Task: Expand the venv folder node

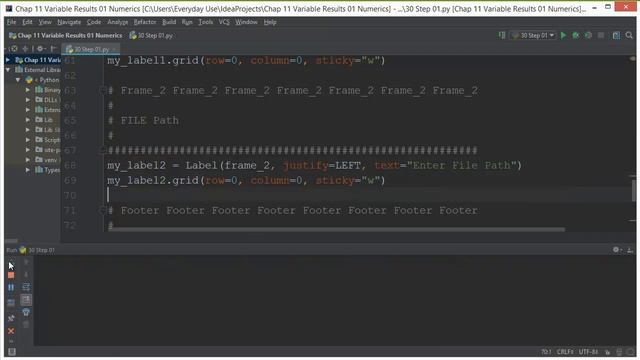Action: pyautogui.click(x=28, y=160)
